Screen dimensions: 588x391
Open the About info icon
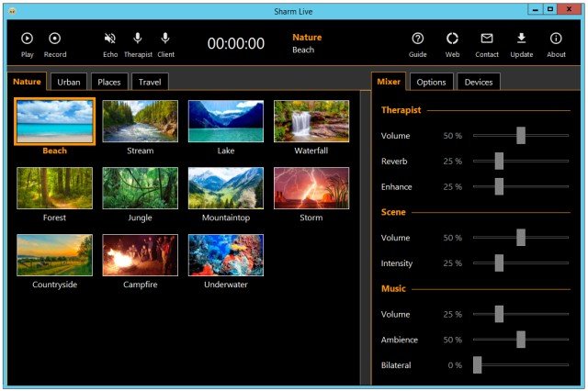click(556, 39)
